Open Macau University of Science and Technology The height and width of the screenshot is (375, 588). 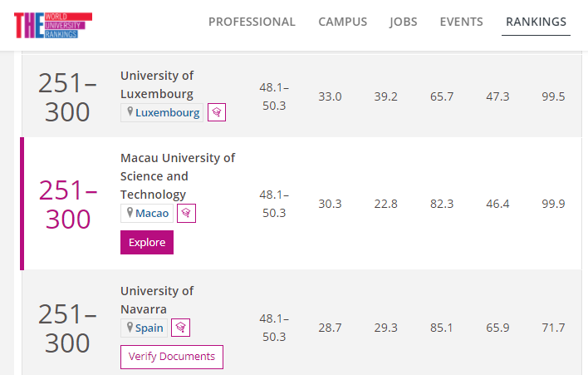tap(178, 176)
